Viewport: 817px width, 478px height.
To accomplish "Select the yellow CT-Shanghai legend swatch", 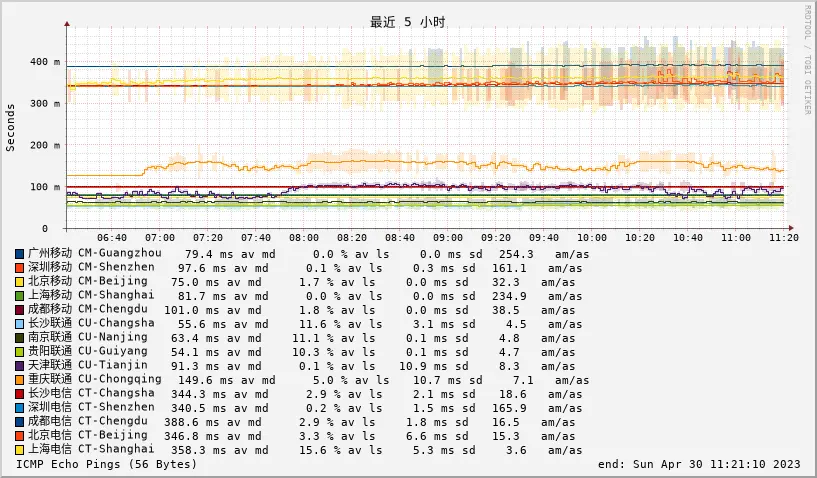I will [19, 450].
